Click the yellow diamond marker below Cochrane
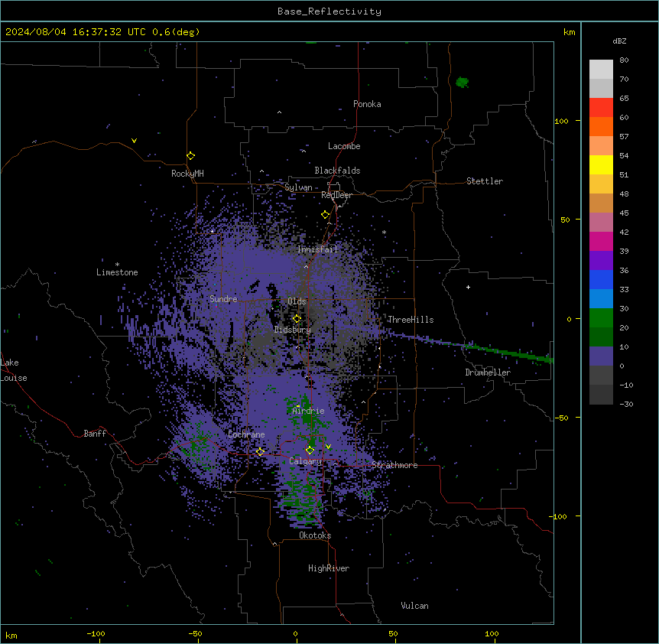Image resolution: width=659 pixels, height=644 pixels. click(260, 452)
